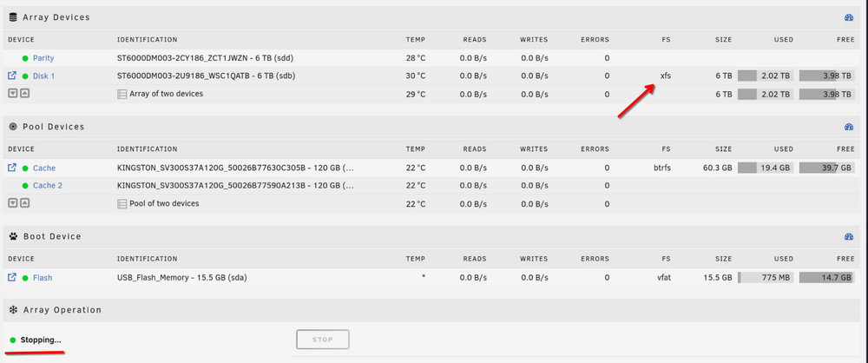Image resolution: width=868 pixels, height=363 pixels.
Task: Open Boot Device dashboard gauge icon
Action: click(x=849, y=236)
